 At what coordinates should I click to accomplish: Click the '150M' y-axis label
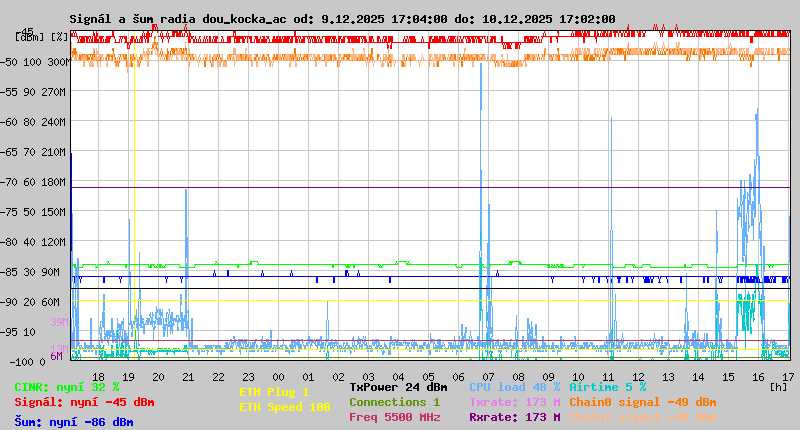(x=56, y=212)
